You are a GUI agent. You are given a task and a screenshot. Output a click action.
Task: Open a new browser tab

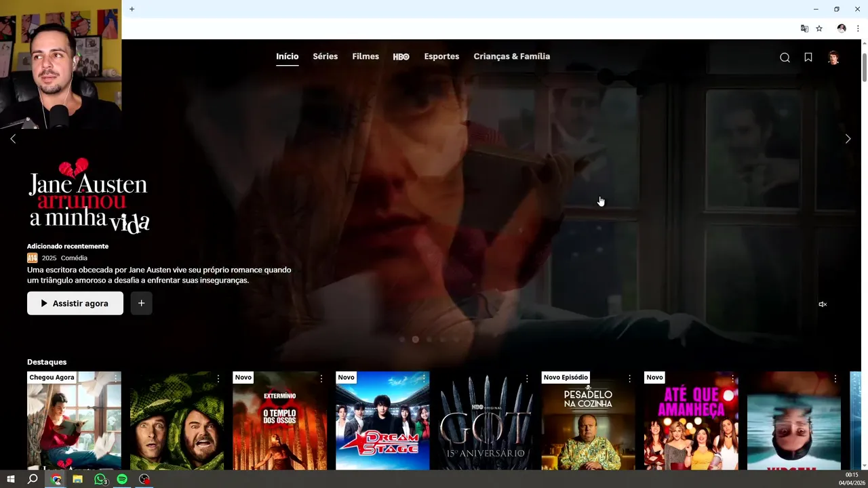[132, 9]
